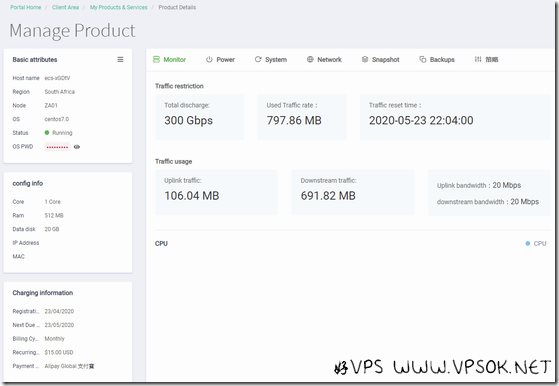Select the traffic reset time 2020-05-23 22:04:00

421,120
